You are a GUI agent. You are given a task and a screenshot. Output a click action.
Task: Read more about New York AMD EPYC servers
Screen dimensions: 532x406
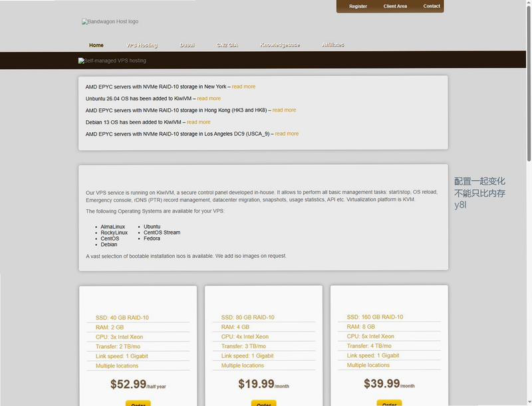point(243,87)
